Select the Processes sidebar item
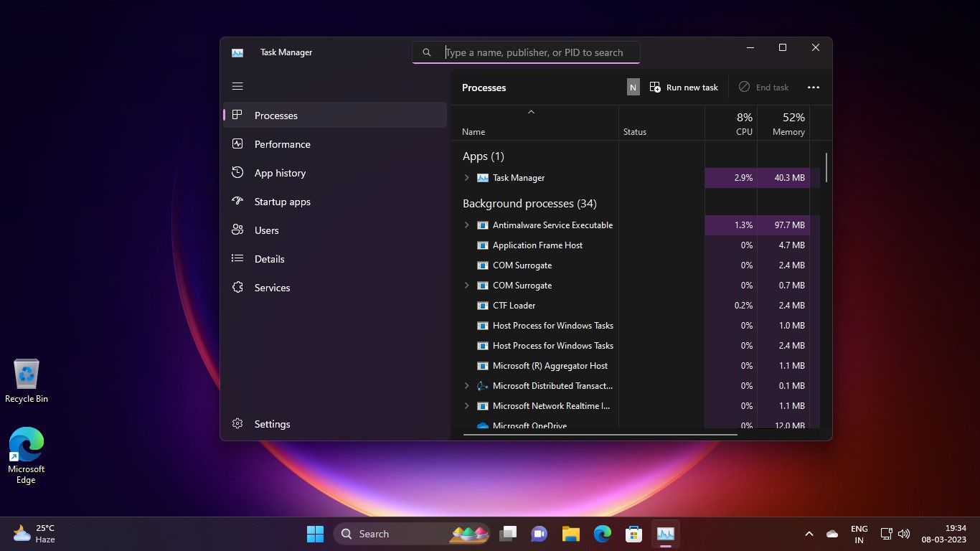Image resolution: width=980 pixels, height=551 pixels. (x=275, y=116)
